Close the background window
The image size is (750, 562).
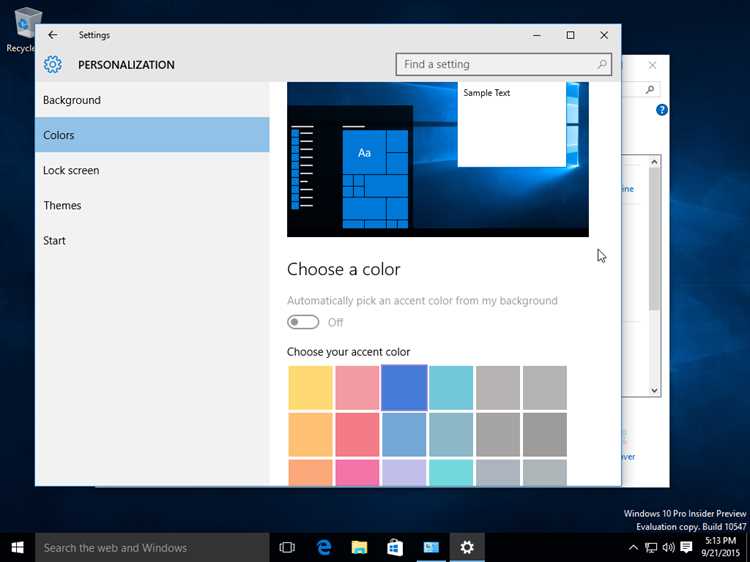652,65
